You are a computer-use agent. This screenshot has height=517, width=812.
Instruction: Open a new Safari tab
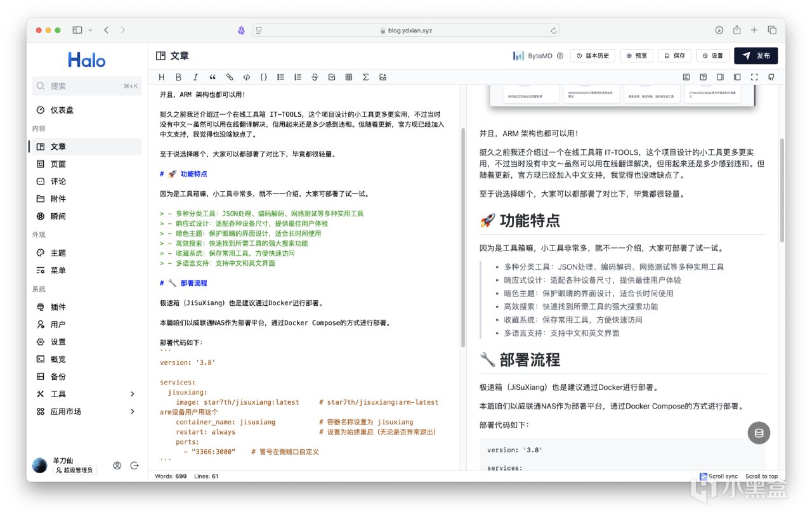point(754,30)
